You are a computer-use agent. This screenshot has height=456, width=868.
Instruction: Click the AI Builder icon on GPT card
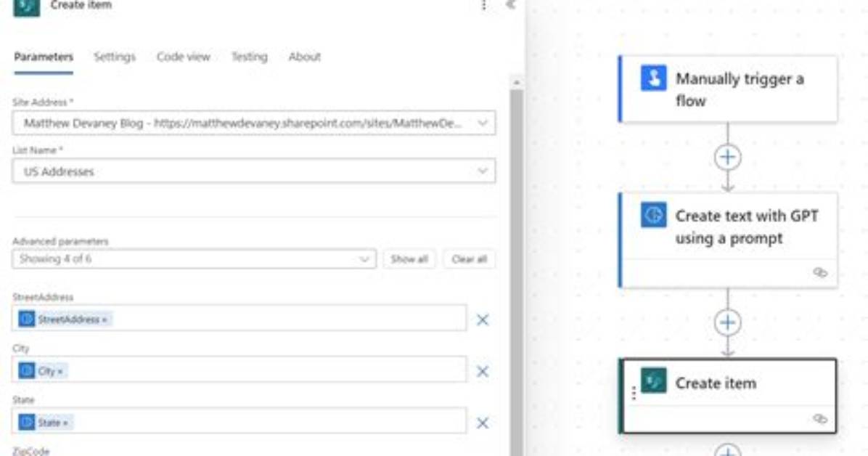[x=654, y=214]
